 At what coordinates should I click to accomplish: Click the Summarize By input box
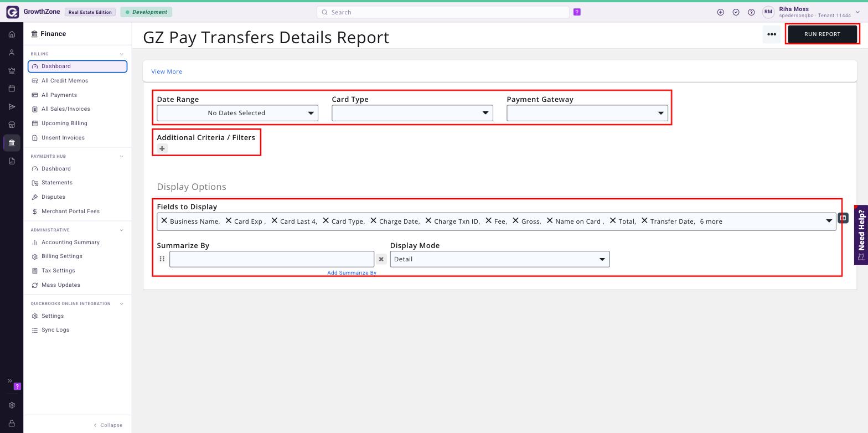pos(272,259)
